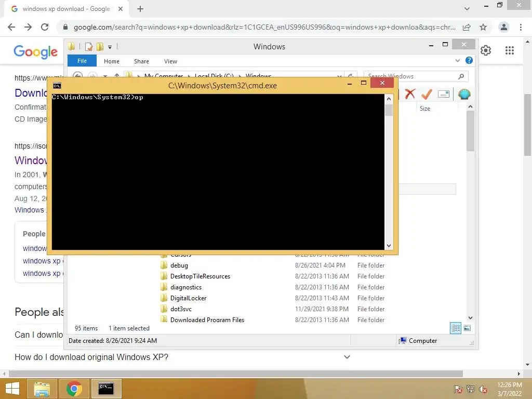Open a new Chrome tab
The width and height of the screenshot is (532, 399).
coord(140,9)
